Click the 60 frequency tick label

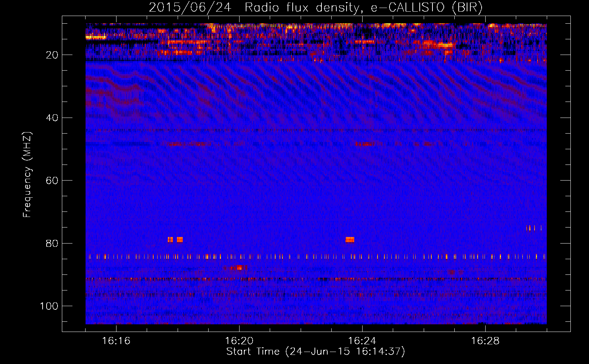52,181
